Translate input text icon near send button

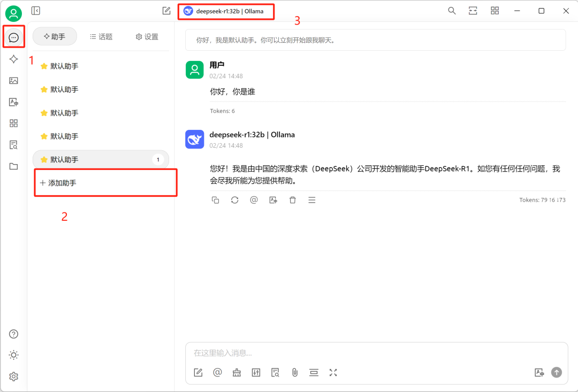[x=539, y=372]
